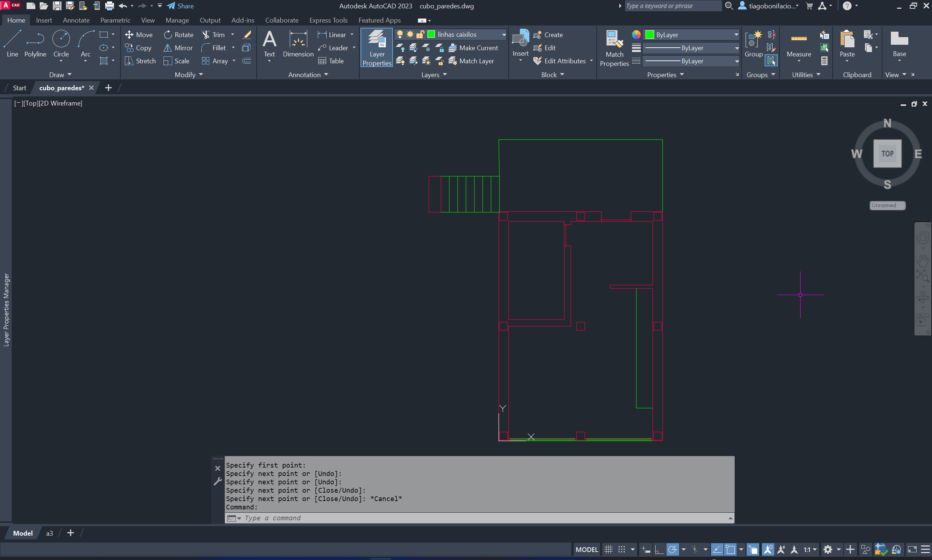The height and width of the screenshot is (560, 932).
Task: Click the Share button
Action: click(181, 6)
